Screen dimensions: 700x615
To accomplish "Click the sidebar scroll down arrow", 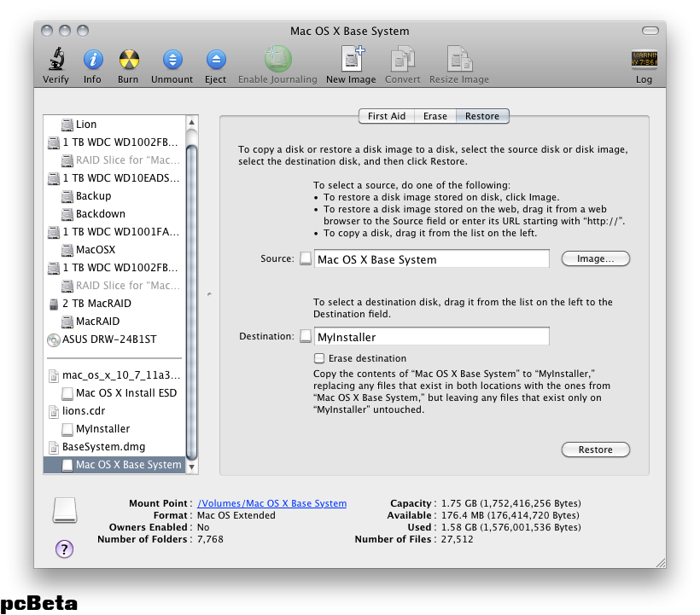I will click(191, 467).
